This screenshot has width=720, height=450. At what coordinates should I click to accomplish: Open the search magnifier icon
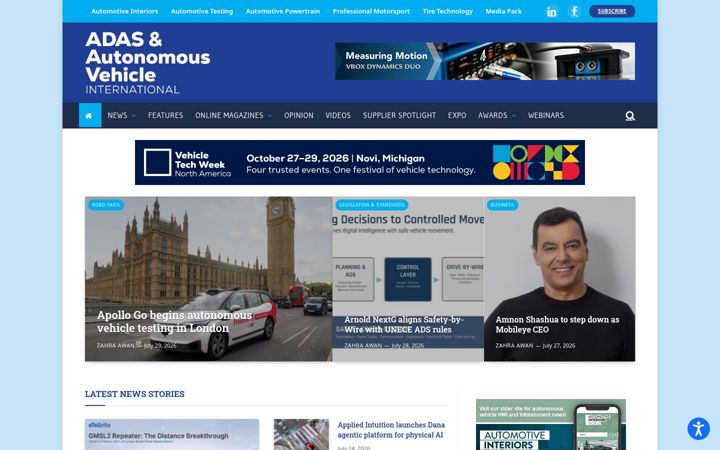click(x=630, y=116)
